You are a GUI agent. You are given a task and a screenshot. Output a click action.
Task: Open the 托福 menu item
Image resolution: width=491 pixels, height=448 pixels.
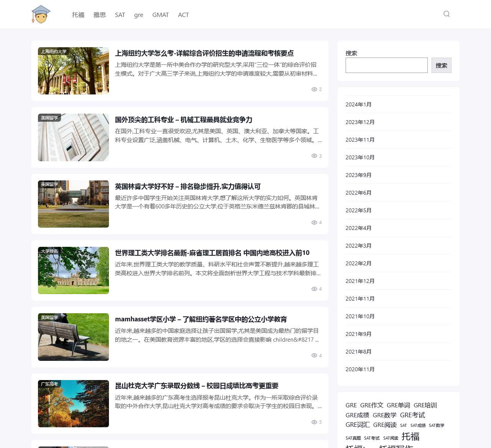click(x=78, y=15)
